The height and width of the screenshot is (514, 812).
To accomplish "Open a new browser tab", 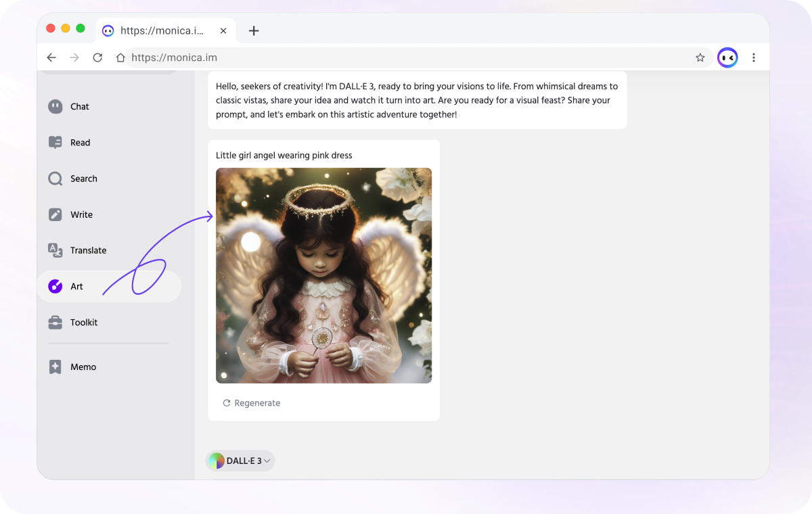I will point(254,30).
